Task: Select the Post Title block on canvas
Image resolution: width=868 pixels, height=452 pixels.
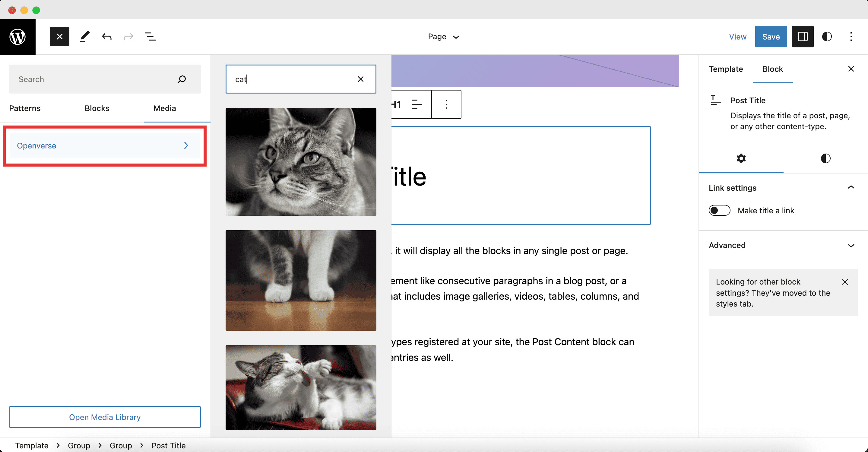Action: point(521,176)
